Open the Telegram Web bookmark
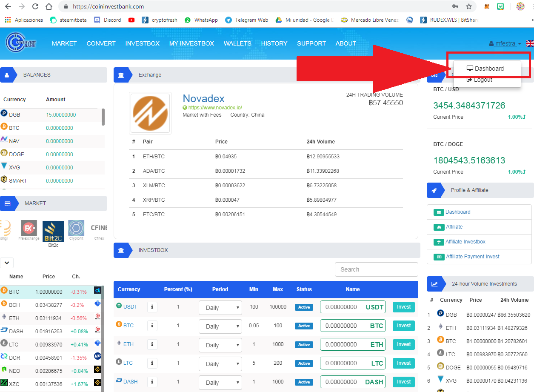534x392 pixels. point(247,20)
